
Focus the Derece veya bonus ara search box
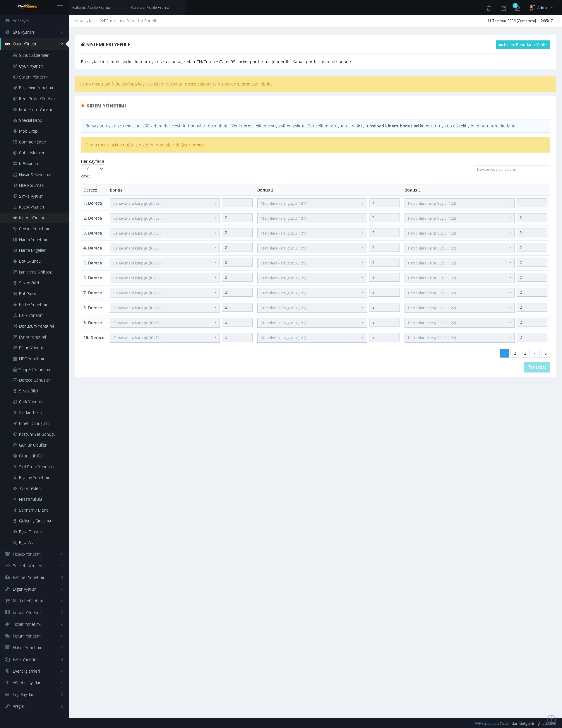point(512,170)
